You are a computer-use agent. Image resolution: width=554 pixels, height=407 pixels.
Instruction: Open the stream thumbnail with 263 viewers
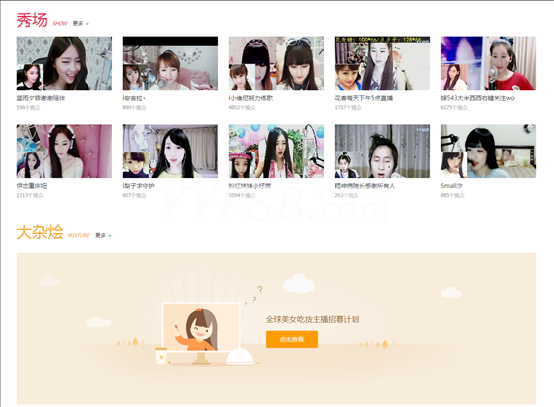382,151
